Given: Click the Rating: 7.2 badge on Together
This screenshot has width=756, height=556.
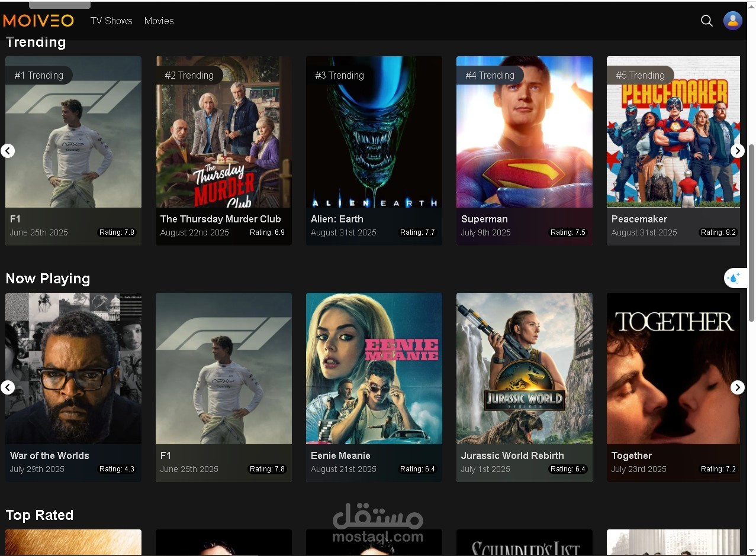Looking at the screenshot, I should point(718,469).
